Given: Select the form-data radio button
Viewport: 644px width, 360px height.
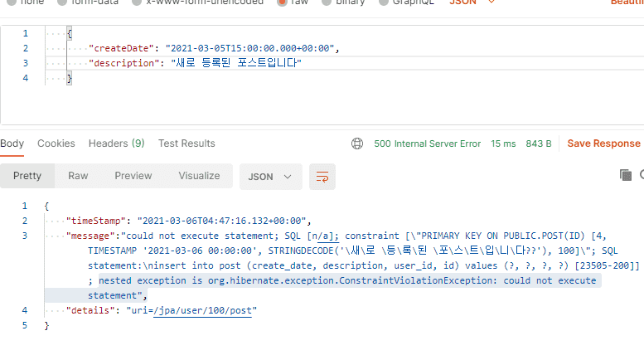Looking at the screenshot, I should point(62,2).
